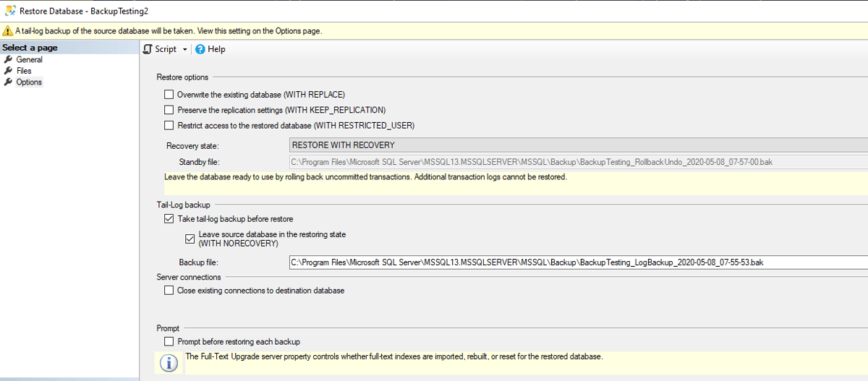Click into the Backup file path field

578,262
